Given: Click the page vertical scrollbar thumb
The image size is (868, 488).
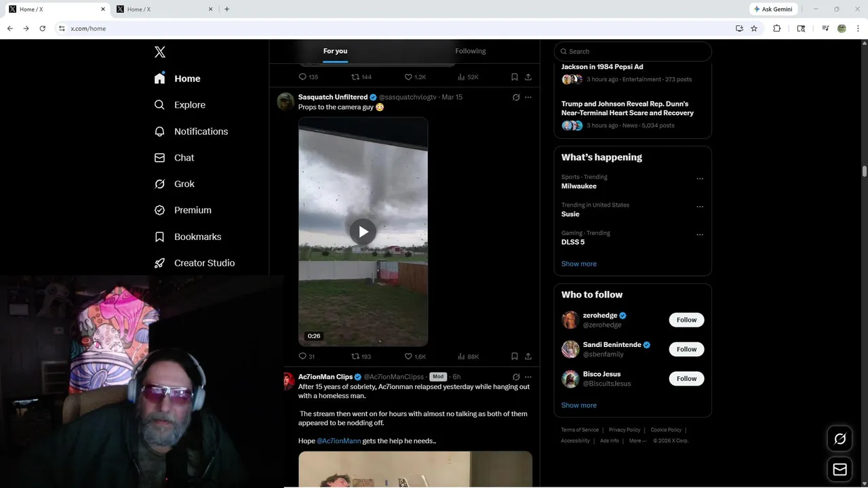Looking at the screenshot, I should pos(864,171).
